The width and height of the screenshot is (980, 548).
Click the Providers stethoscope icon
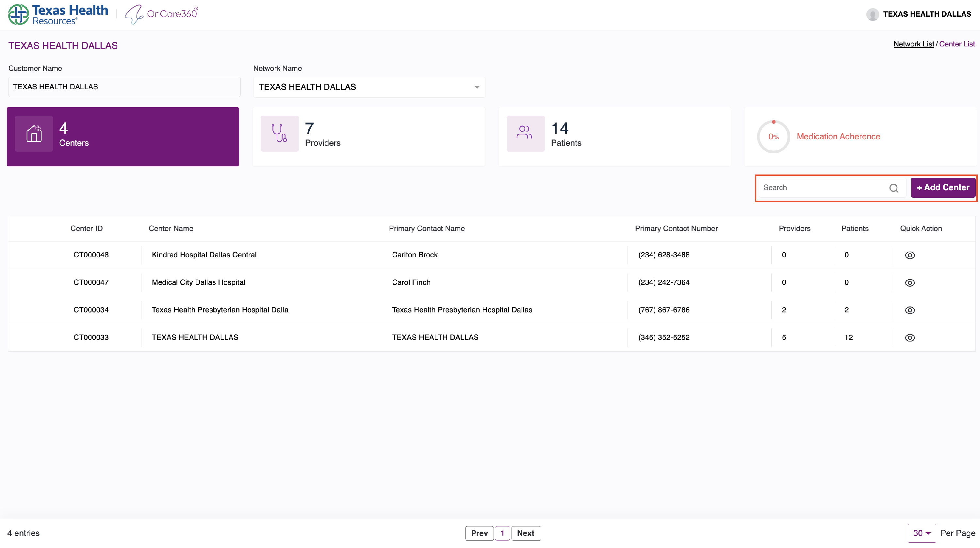coord(279,134)
